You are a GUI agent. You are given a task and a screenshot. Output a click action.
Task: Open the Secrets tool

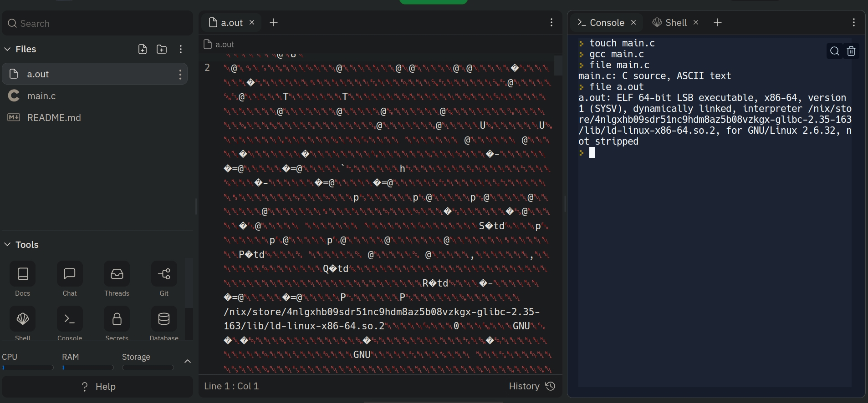point(117,319)
